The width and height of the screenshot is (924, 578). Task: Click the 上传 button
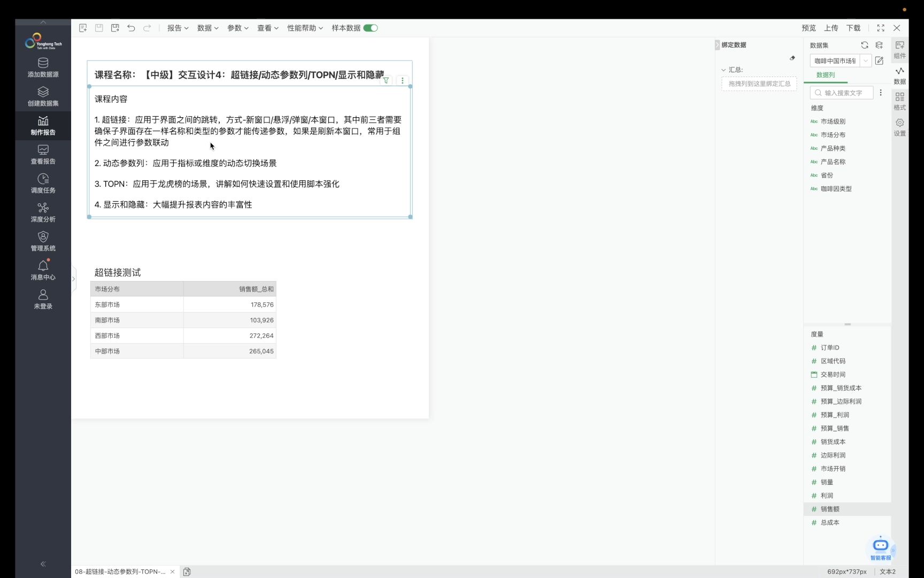[831, 28]
